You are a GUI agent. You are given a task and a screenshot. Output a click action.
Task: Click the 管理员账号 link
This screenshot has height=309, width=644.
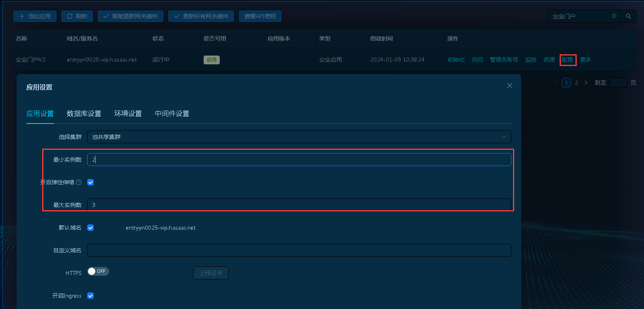coord(504,60)
